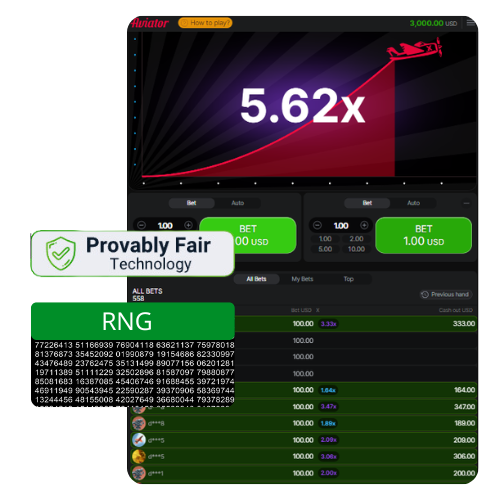Open the hamburger menu beside the balance
The image size is (500, 500).
click(x=470, y=23)
